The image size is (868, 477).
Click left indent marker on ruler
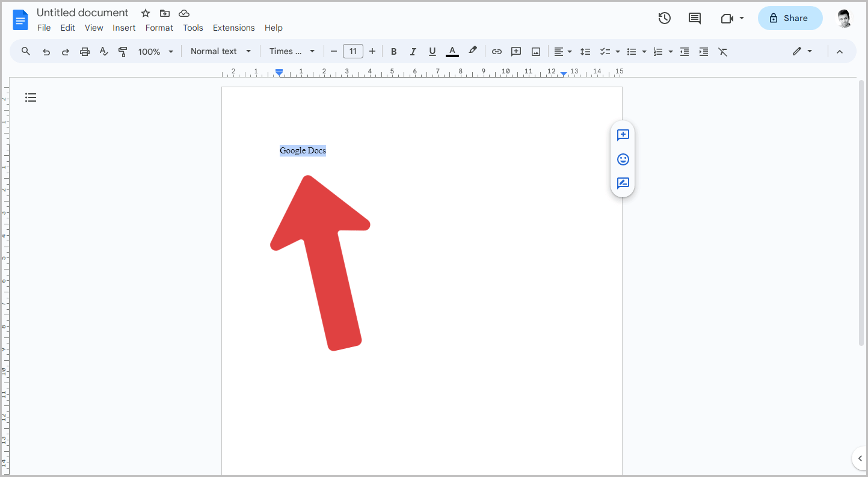tap(279, 73)
